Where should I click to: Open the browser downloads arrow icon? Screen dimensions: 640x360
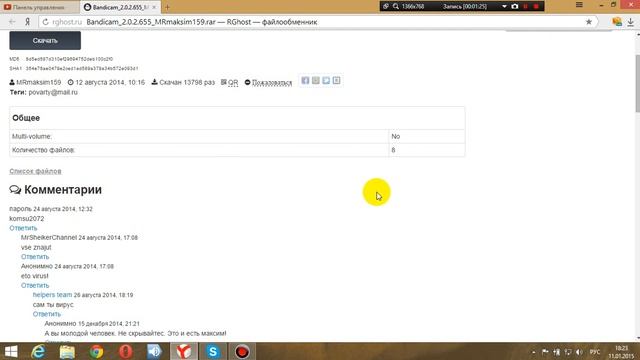click(631, 22)
